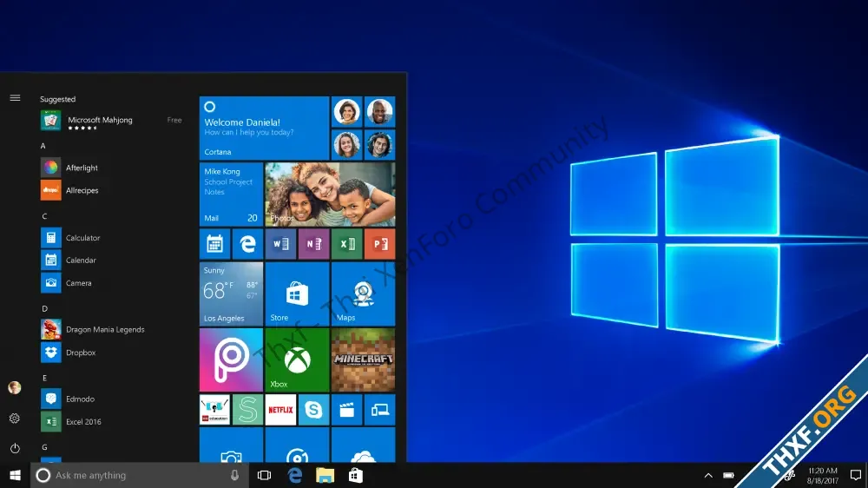Open the Sway green S tile
This screenshot has width=868, height=488.
click(247, 410)
